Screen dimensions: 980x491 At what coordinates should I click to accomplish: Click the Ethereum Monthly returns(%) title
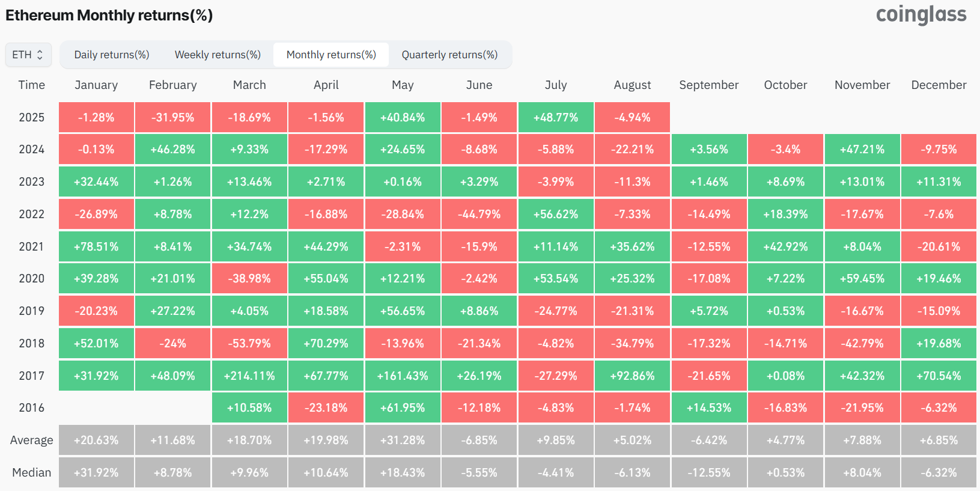click(x=109, y=16)
